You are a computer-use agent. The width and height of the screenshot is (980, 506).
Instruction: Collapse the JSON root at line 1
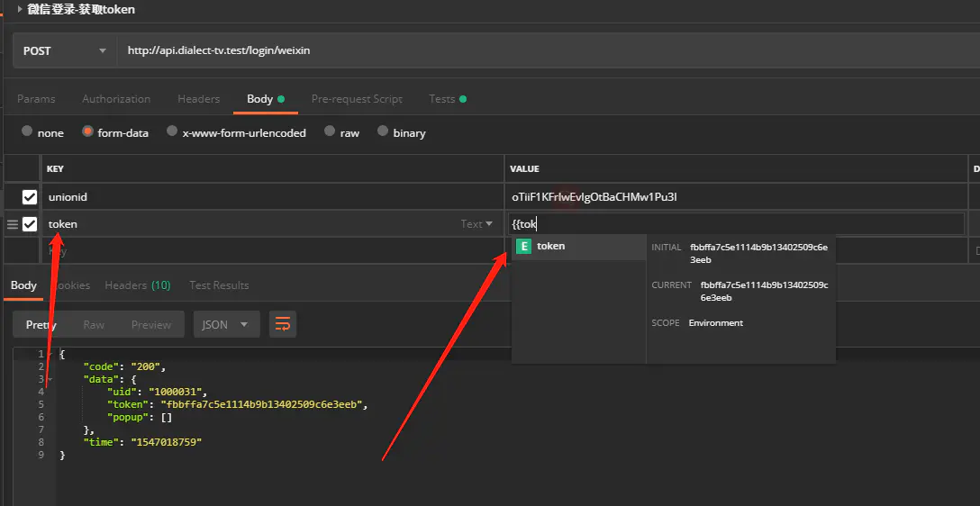[x=50, y=354]
